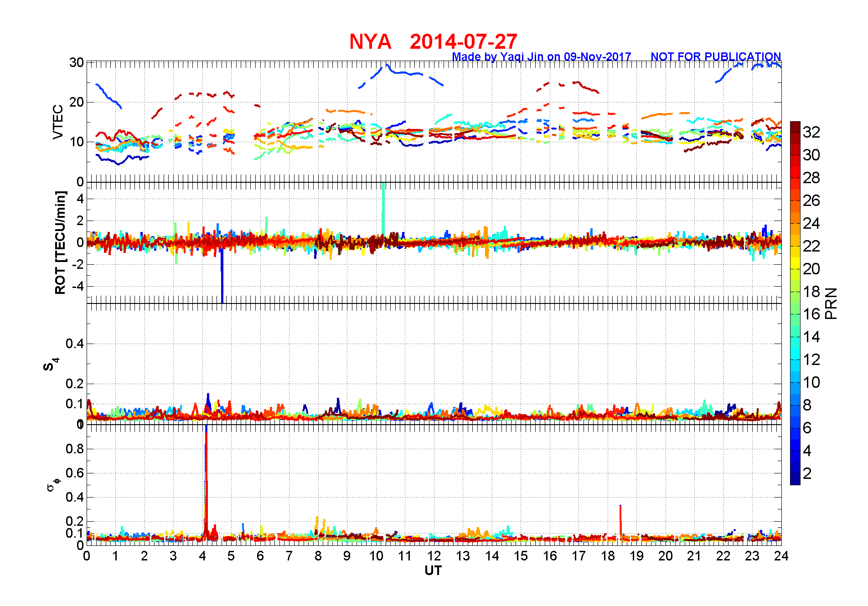Click the 'NOT FOR PUBLICATION' notice
This screenshot has height=606, width=868.
716,57
